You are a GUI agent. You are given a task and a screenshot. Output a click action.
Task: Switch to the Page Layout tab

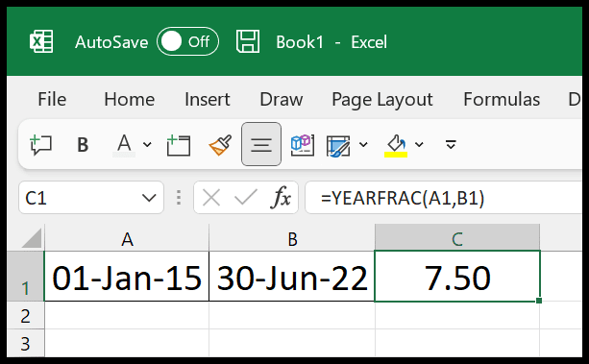[382, 100]
